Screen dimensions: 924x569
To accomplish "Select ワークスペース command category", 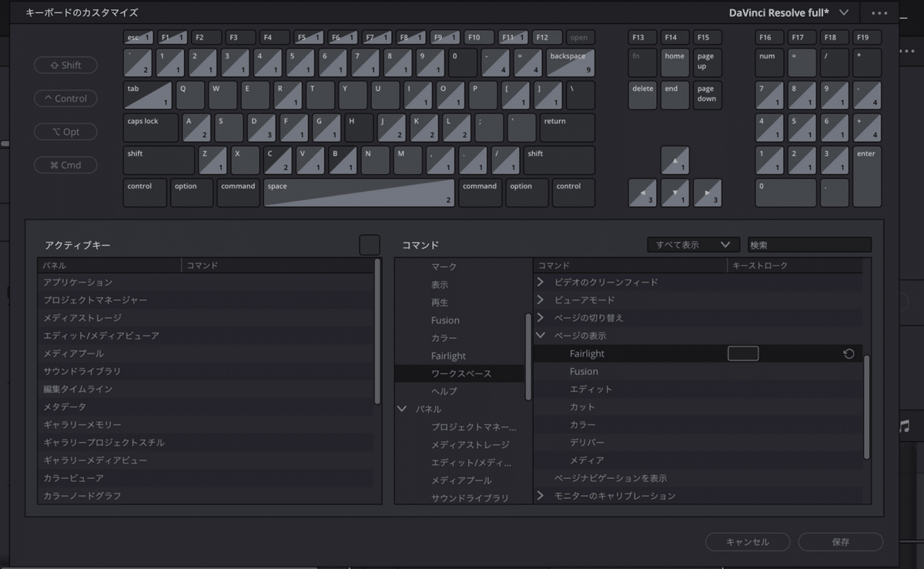I will pos(460,373).
